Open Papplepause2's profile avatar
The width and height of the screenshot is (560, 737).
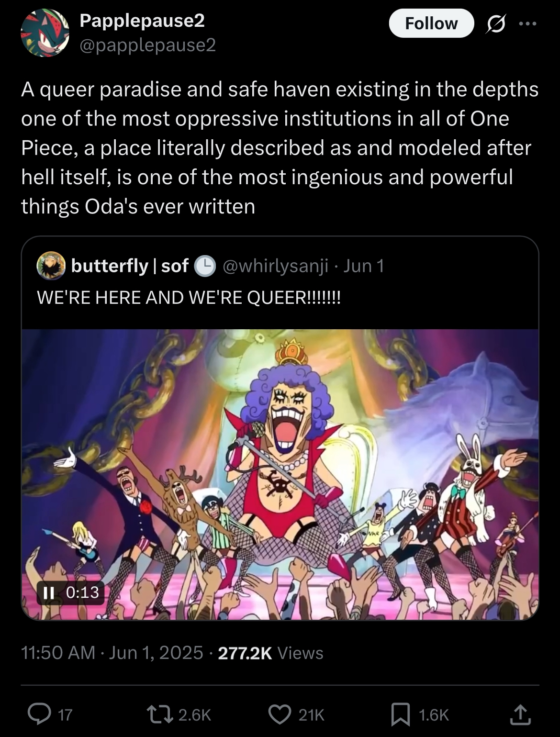click(x=45, y=33)
